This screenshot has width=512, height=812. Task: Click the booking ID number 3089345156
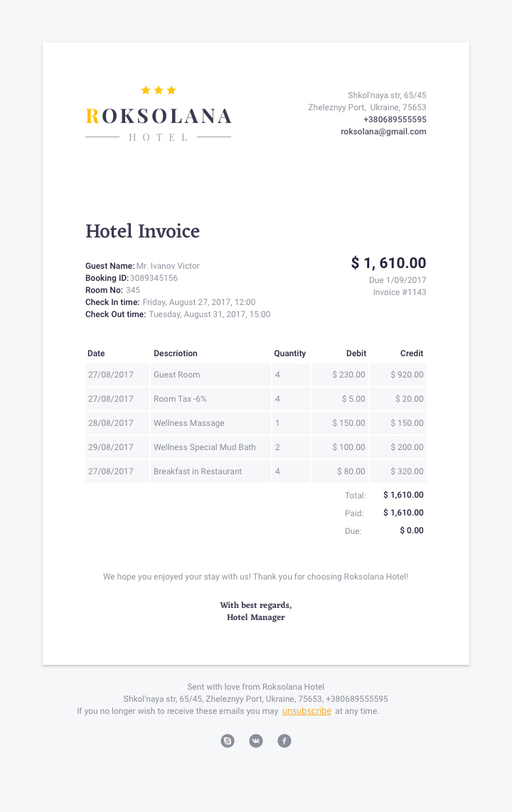tap(154, 278)
